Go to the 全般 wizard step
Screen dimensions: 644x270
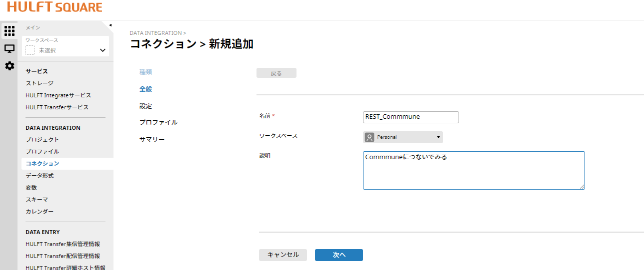(x=145, y=89)
